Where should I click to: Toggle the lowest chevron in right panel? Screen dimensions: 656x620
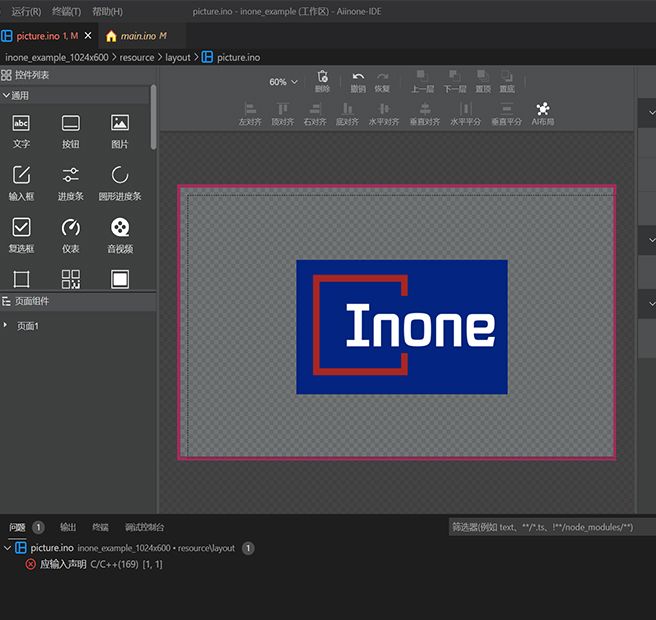651,303
